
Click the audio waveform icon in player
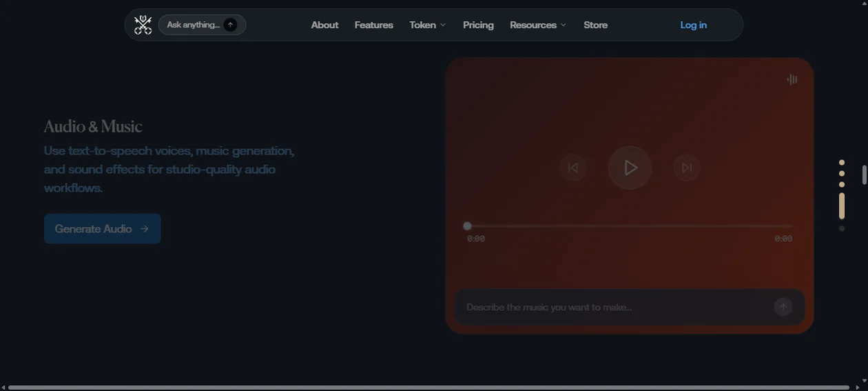792,79
